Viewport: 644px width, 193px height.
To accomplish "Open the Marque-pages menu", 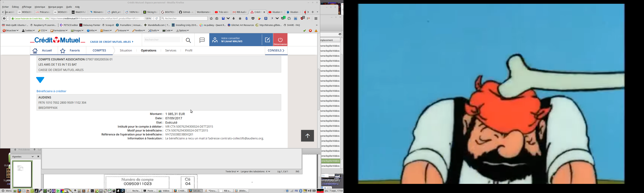I will point(55,7).
